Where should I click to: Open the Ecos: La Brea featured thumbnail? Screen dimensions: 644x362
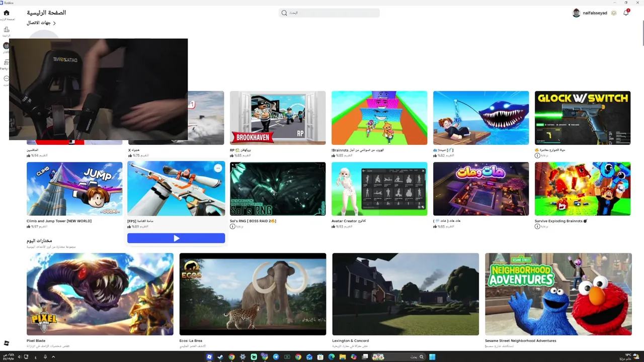point(253,294)
